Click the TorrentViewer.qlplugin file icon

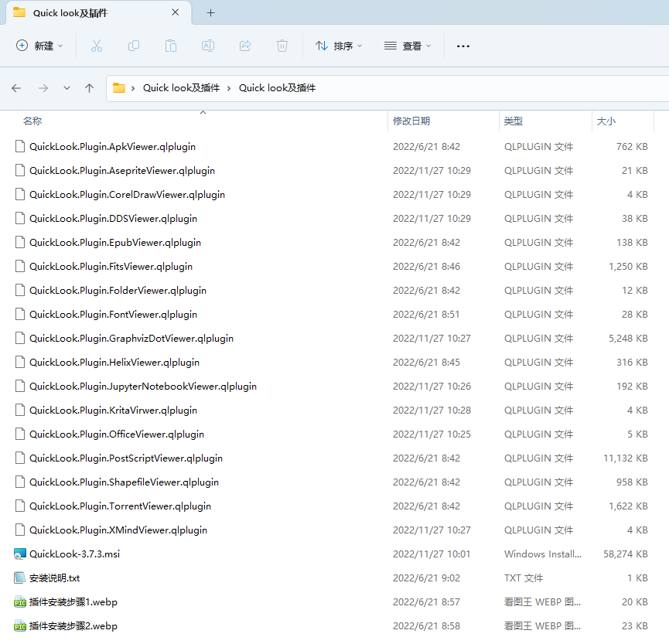pyautogui.click(x=19, y=506)
